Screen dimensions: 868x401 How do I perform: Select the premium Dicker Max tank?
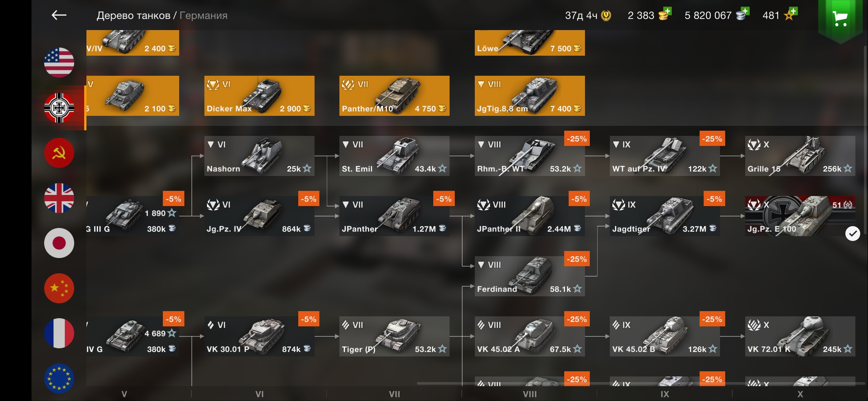[x=259, y=96]
